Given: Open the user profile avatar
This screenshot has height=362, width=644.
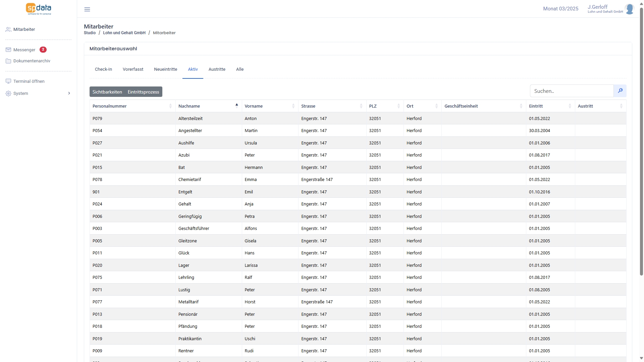Looking at the screenshot, I should [629, 9].
